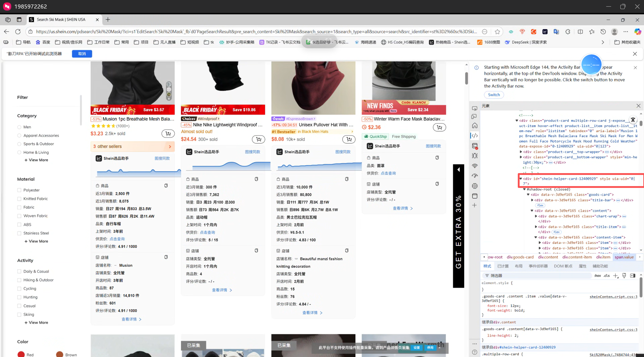Add Musion balaclava to cart
Viewport: 644px width, 357px height.
click(168, 134)
